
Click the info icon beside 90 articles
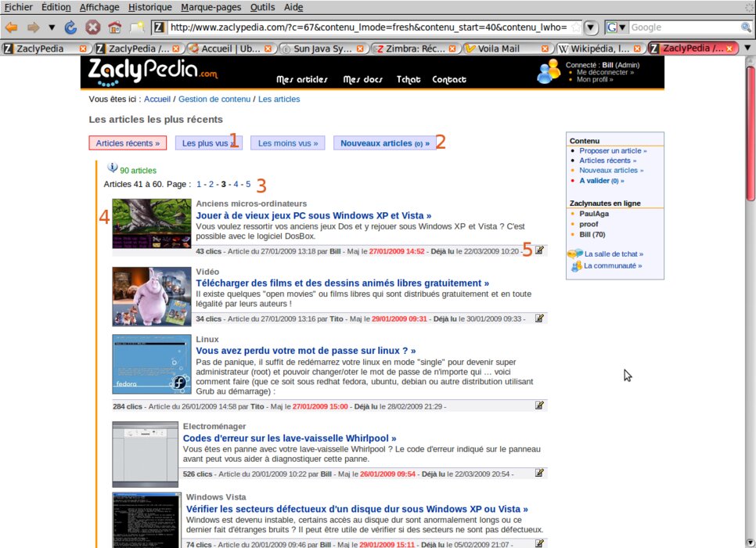tap(112, 168)
